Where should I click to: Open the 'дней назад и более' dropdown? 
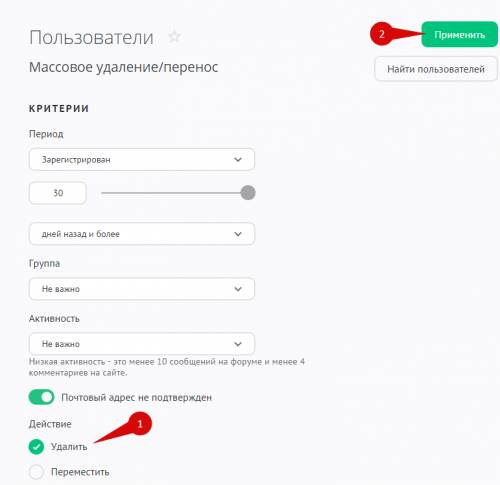pyautogui.click(x=142, y=234)
